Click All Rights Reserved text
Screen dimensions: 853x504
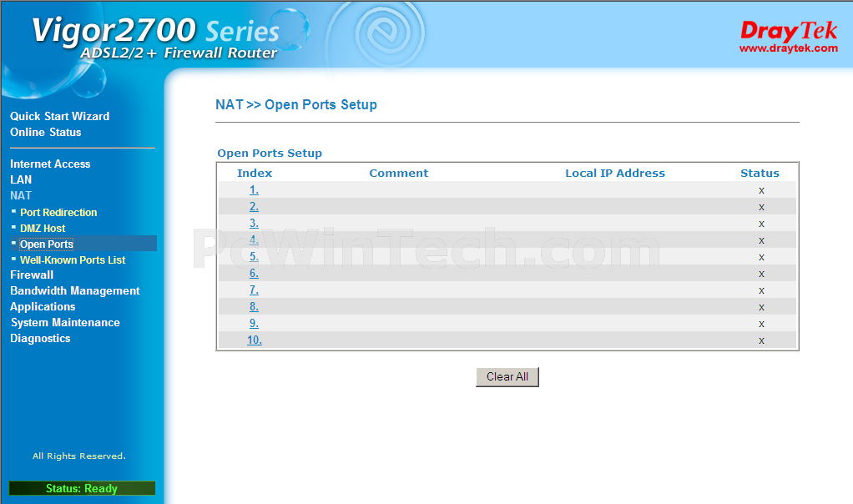point(79,456)
